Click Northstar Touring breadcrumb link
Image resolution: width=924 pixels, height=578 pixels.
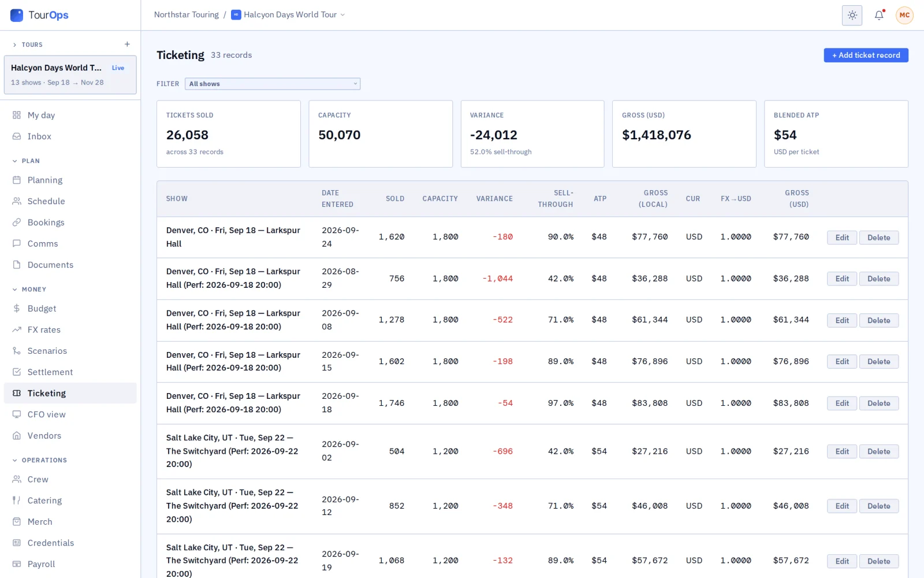point(186,15)
